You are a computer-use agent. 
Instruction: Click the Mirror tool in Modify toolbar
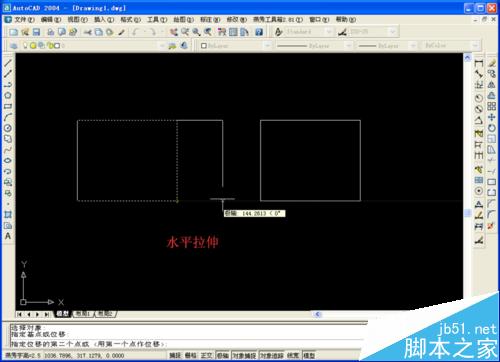491,85
